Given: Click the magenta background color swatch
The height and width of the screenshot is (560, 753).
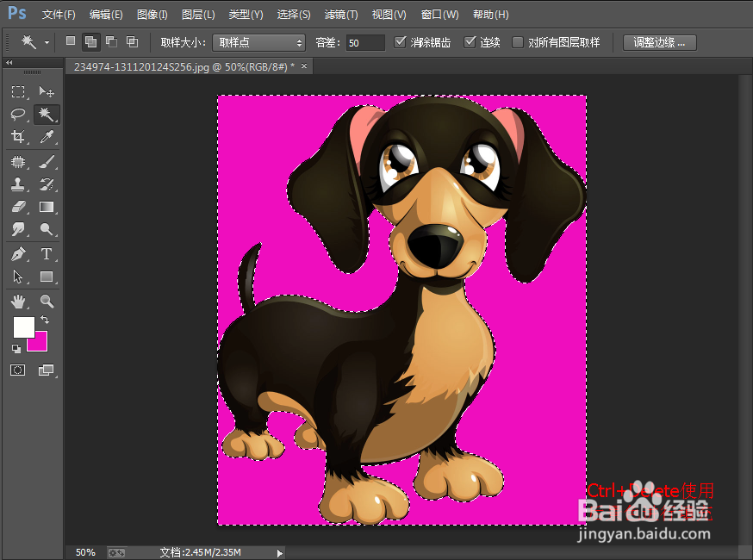Looking at the screenshot, I should point(40,344).
